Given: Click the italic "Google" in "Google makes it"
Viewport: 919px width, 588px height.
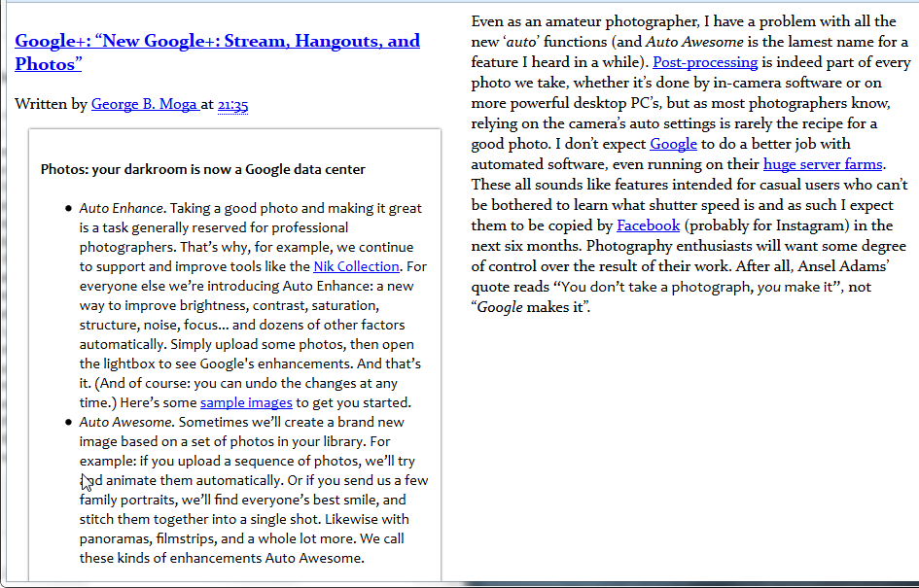Looking at the screenshot, I should click(x=499, y=307).
